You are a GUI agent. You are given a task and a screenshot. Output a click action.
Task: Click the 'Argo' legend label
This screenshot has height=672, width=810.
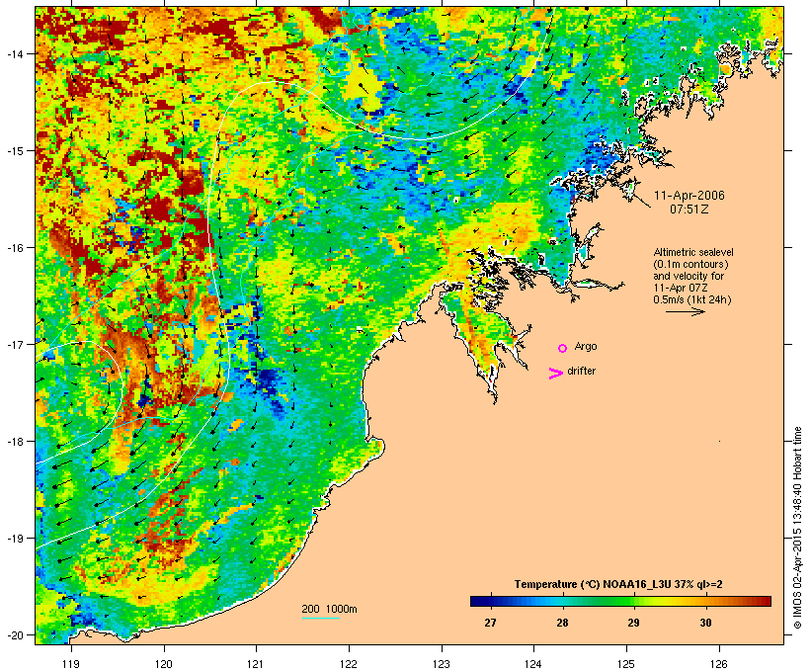coord(586,346)
